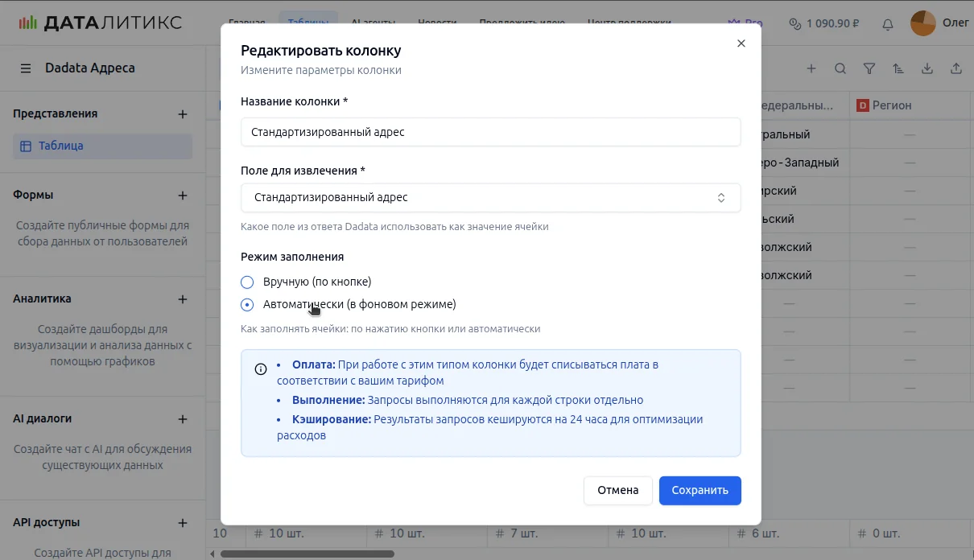Select automatic background fill mode
The image size is (974, 560).
coord(247,305)
